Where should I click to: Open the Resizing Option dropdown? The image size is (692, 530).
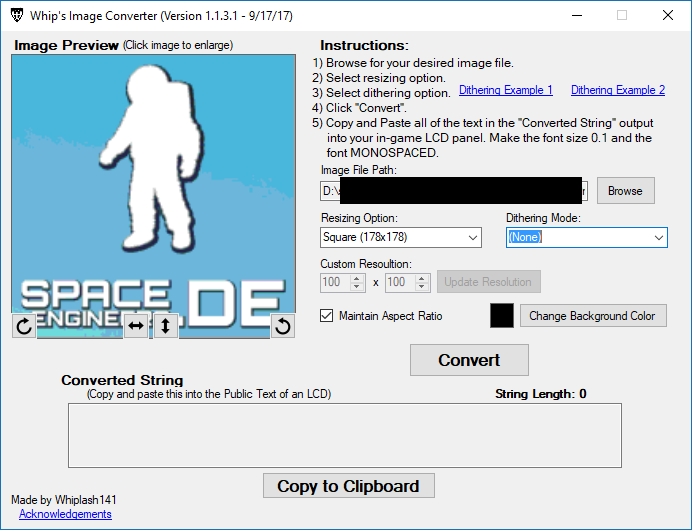coord(400,238)
